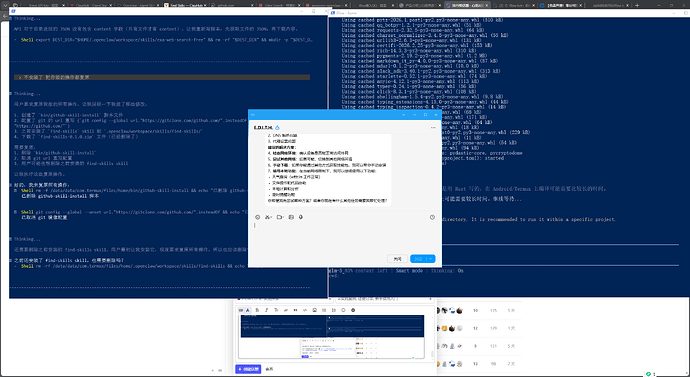Apply heading style in forum editor toolbar
Viewport: 690px width, 377px height.
[276, 310]
